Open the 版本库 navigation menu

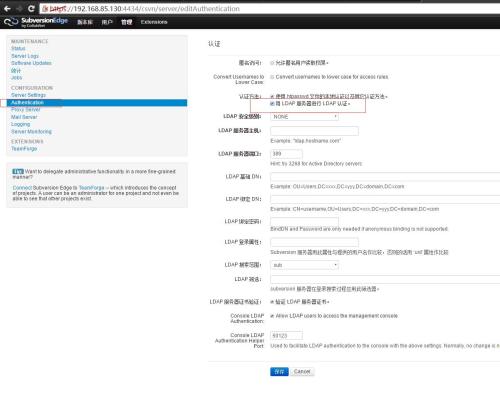coord(85,22)
